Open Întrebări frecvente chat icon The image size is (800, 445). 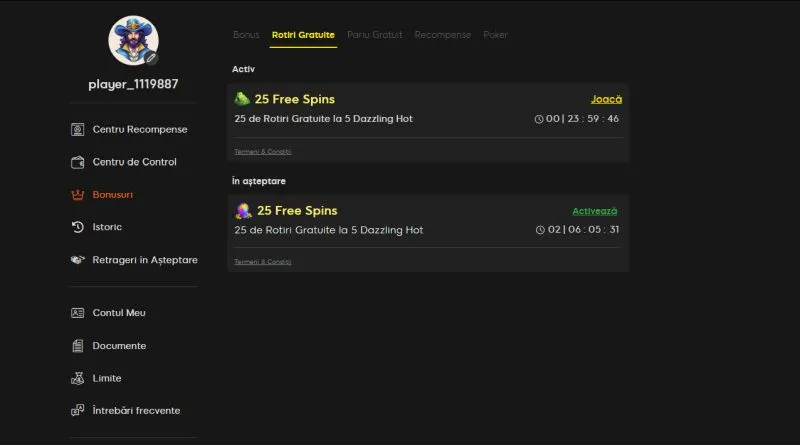click(78, 410)
